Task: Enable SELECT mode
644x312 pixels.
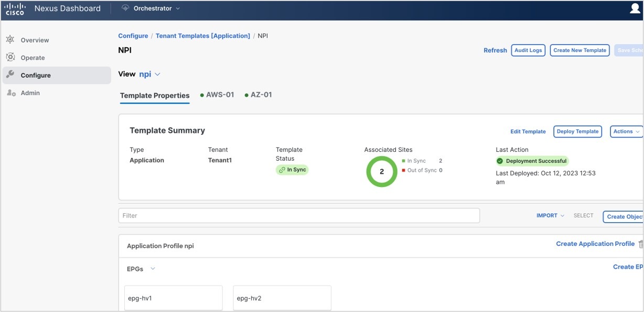Action: point(583,215)
